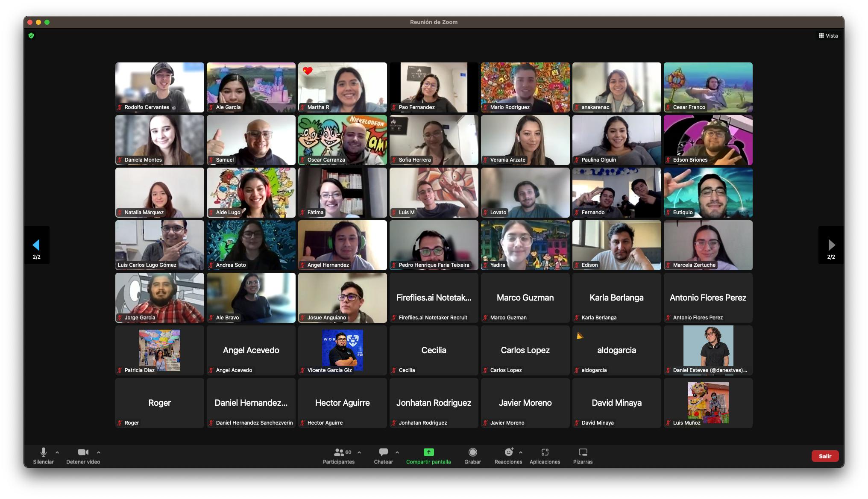Image resolution: width=868 pixels, height=499 pixels.
Task: Select Luis Muñoz participant tile
Action: 708,403
